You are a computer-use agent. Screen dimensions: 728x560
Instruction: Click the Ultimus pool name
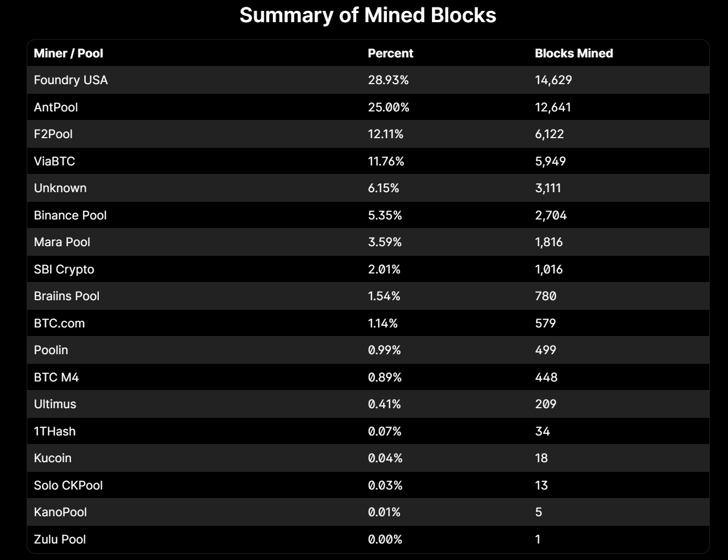pos(55,404)
